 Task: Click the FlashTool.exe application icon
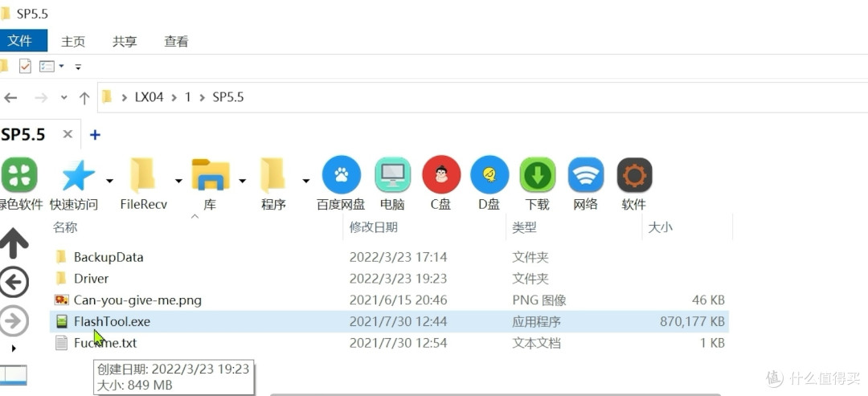click(x=61, y=321)
